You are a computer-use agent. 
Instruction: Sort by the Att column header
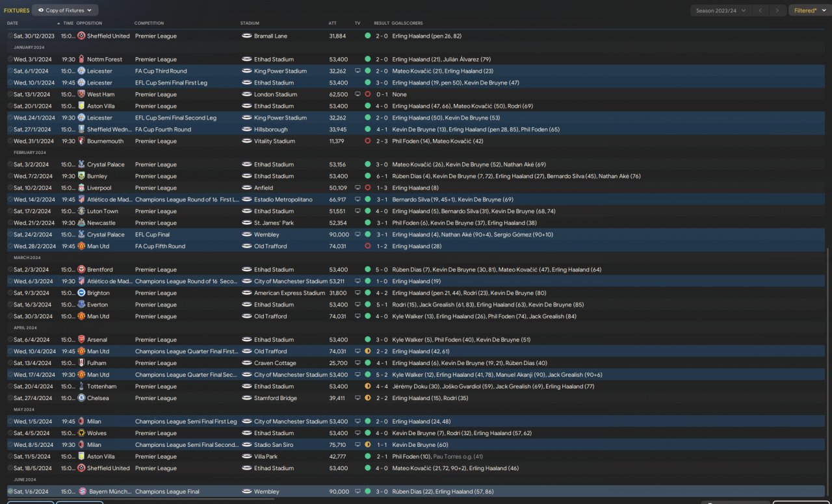pyautogui.click(x=333, y=23)
